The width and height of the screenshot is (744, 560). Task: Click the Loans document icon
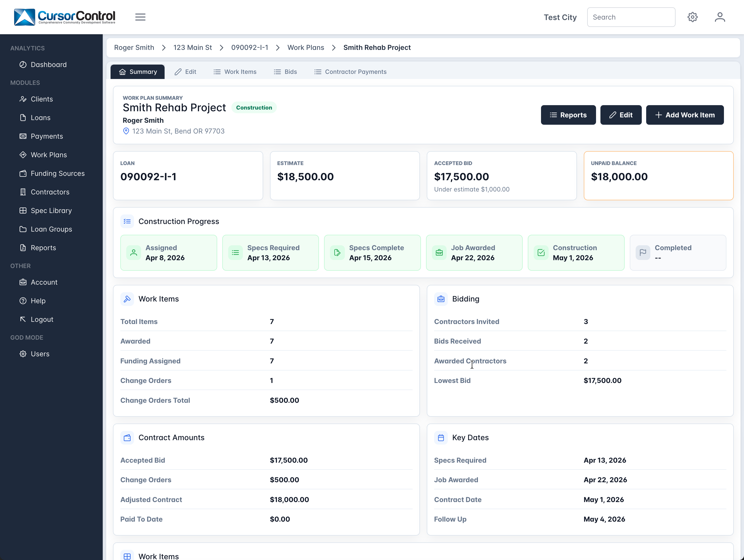[x=23, y=117]
